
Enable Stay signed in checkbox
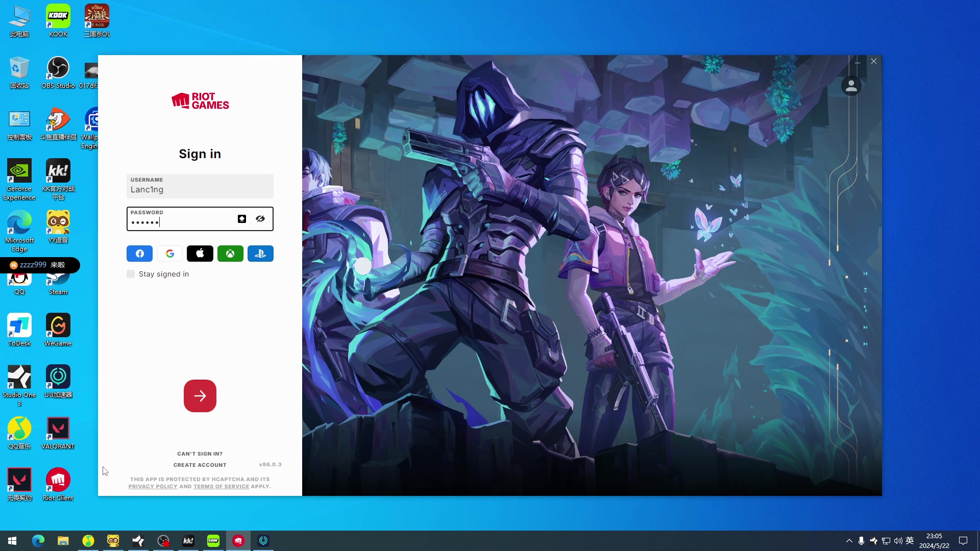pyautogui.click(x=131, y=274)
